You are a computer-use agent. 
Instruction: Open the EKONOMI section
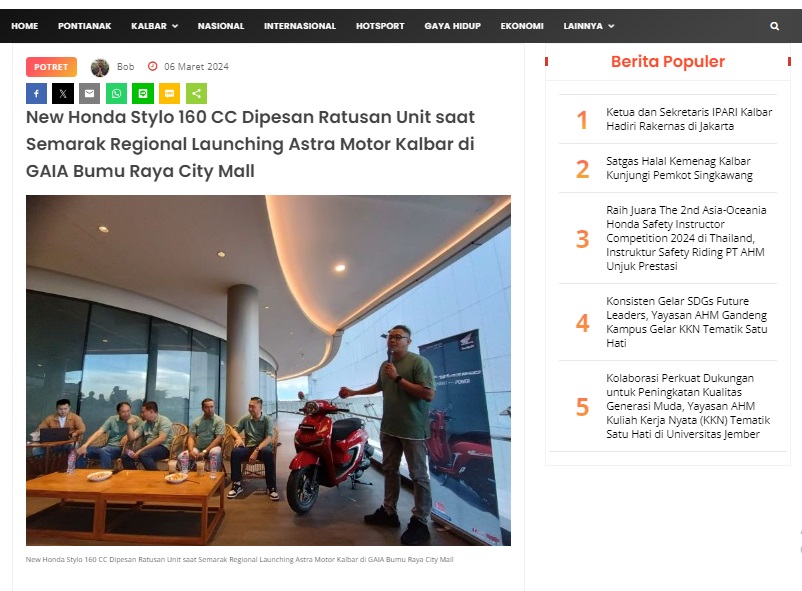click(522, 26)
